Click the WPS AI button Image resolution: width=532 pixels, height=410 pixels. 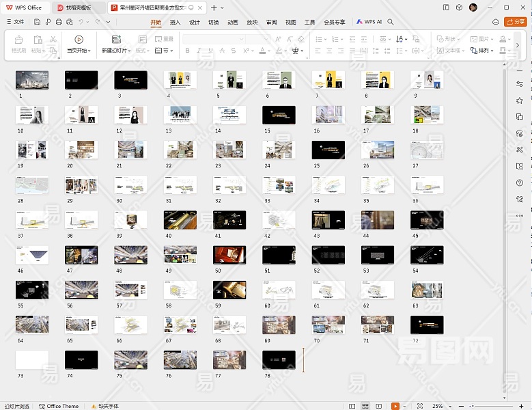[x=369, y=22]
